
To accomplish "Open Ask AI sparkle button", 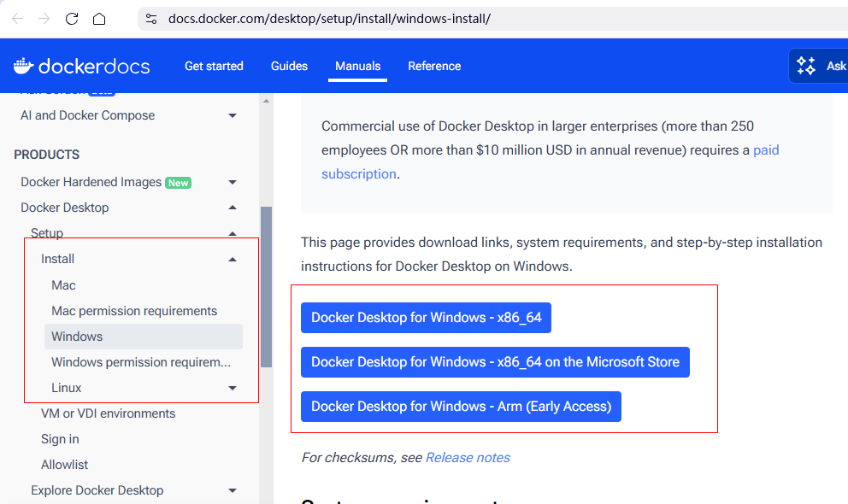I will click(x=819, y=66).
